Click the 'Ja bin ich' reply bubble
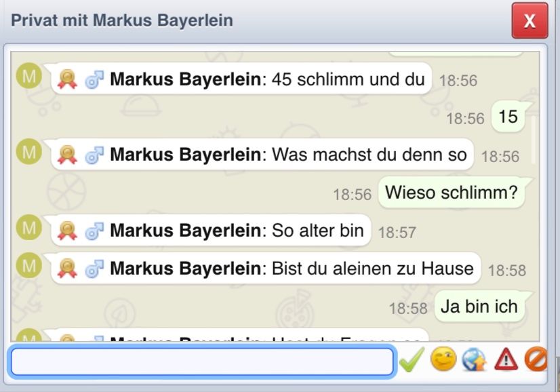Image resolution: width=560 pixels, height=392 pixels. 479,307
